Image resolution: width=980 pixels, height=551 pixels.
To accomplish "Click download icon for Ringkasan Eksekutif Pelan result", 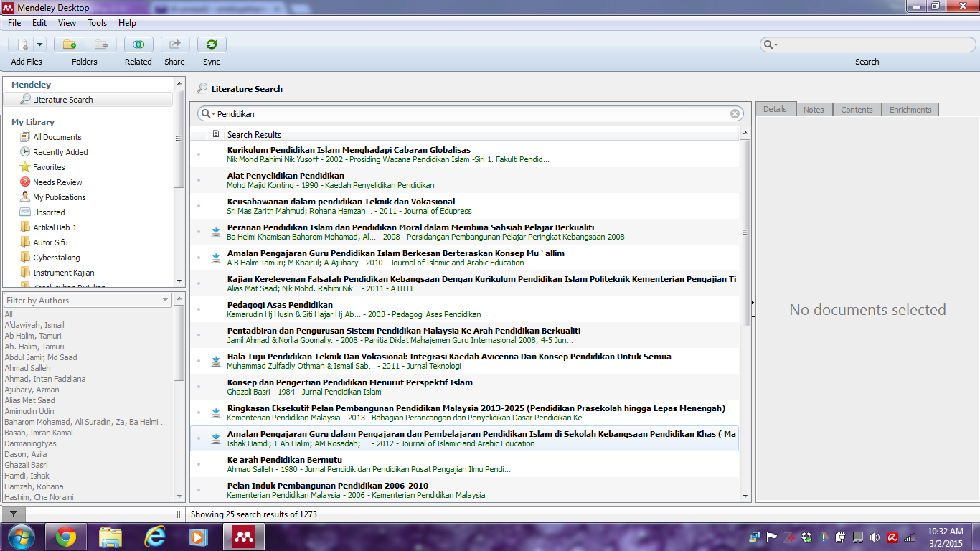I will [216, 413].
